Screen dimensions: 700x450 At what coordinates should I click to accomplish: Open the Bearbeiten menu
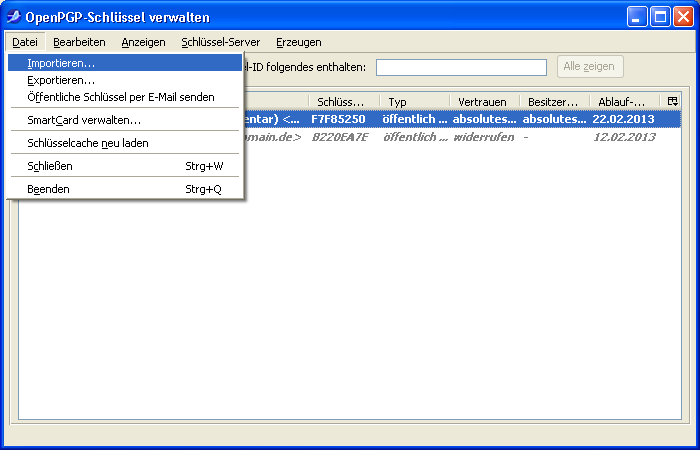coord(79,42)
